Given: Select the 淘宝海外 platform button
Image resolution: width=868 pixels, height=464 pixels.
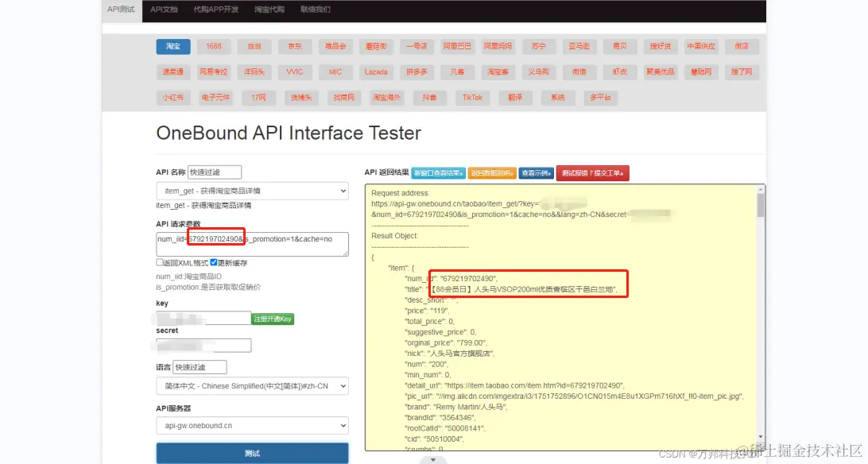Looking at the screenshot, I should [386, 98].
